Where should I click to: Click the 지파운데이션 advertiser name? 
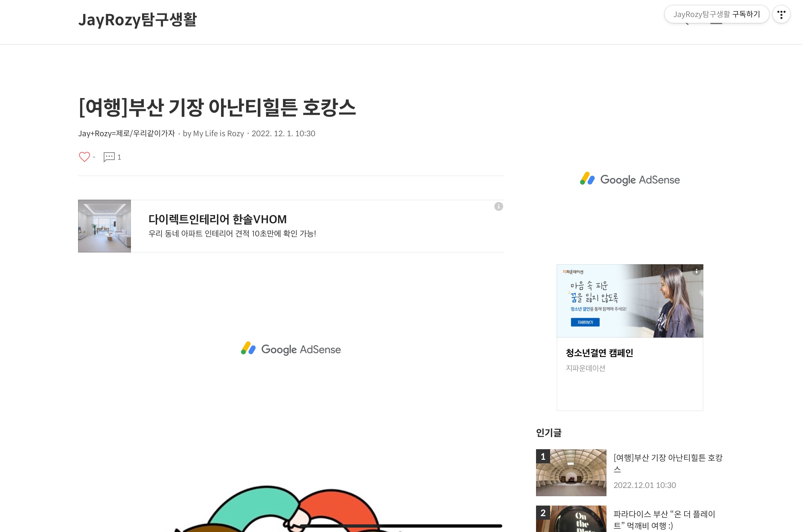[585, 368]
